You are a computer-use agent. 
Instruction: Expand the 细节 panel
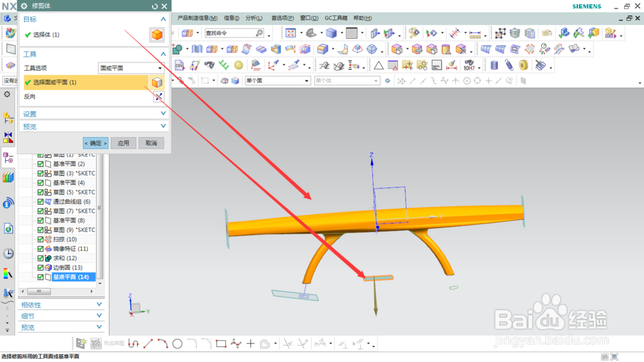point(99,316)
